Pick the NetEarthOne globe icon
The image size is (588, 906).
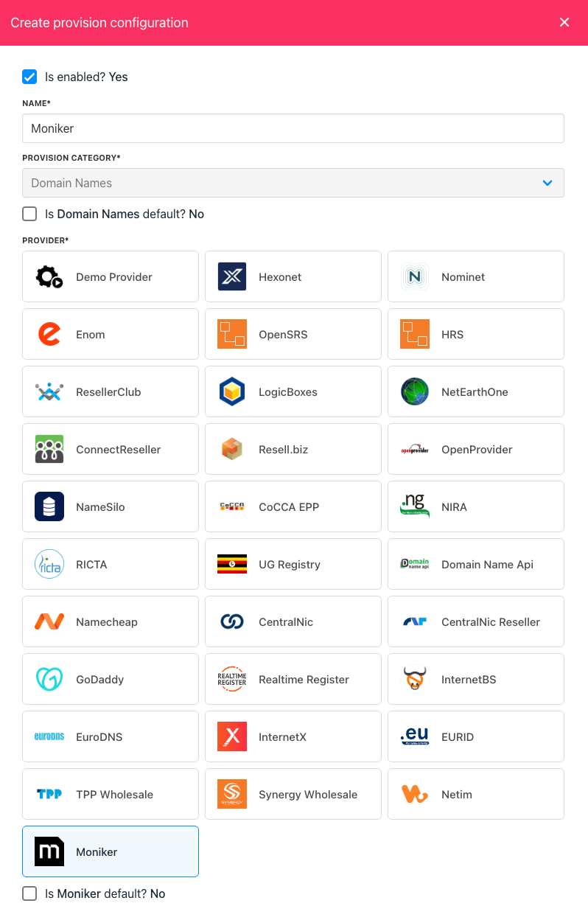(415, 391)
